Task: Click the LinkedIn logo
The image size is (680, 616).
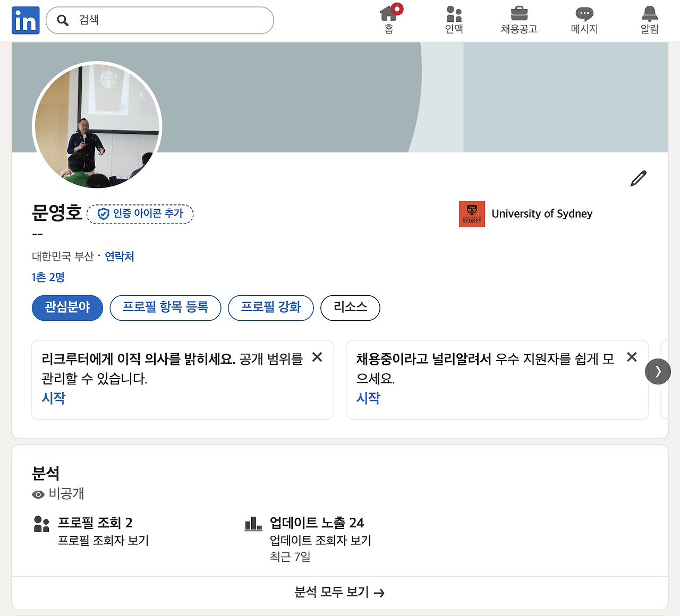Action: click(x=25, y=20)
